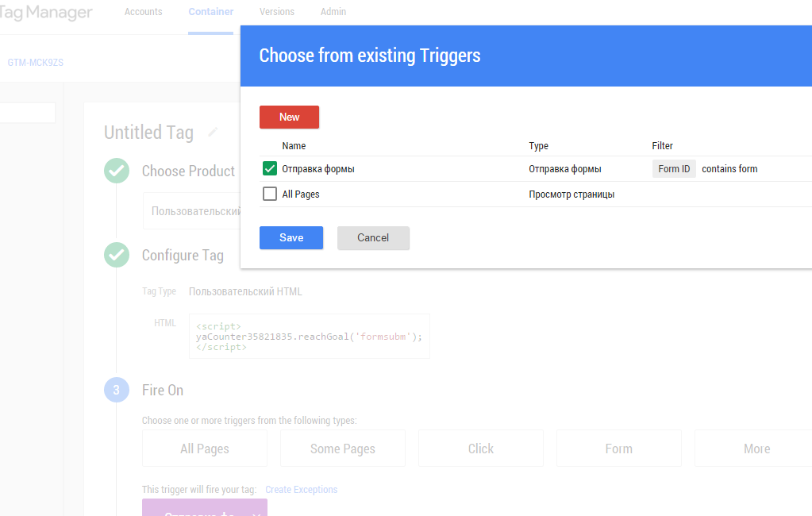Tick the All Pages trigger checkbox
The width and height of the screenshot is (812, 516).
(270, 194)
